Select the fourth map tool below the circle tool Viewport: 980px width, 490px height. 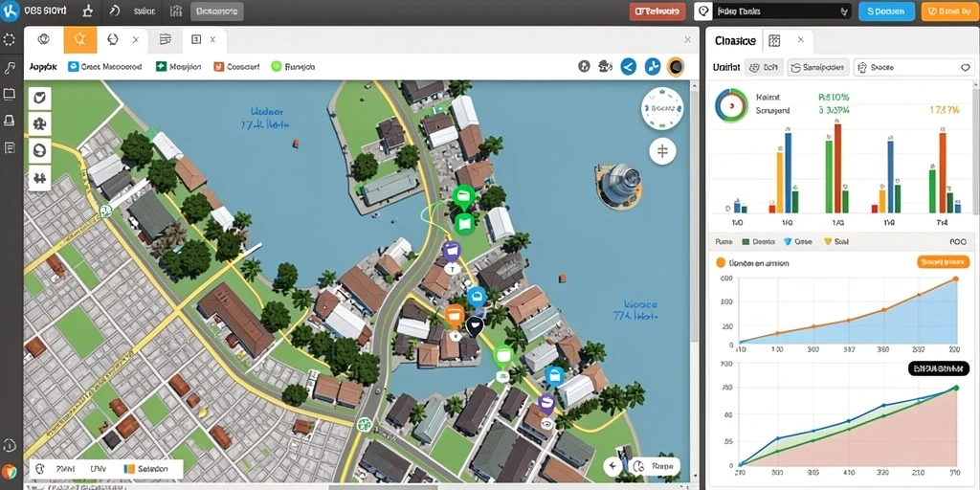coord(40,177)
